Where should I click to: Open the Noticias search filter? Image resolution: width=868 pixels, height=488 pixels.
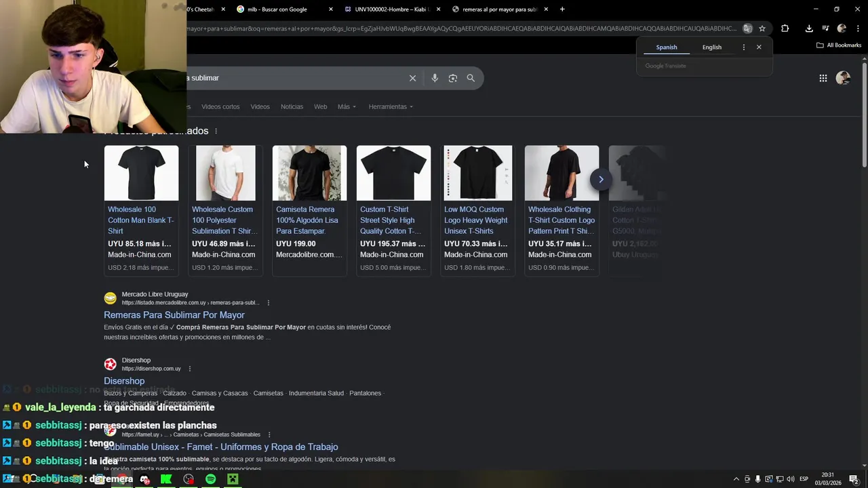[292, 107]
